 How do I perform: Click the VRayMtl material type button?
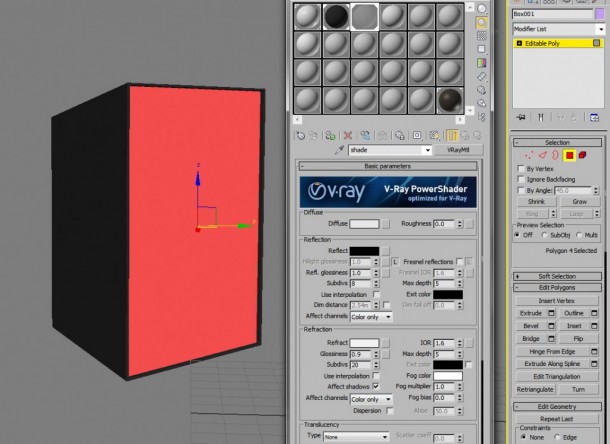pos(458,150)
